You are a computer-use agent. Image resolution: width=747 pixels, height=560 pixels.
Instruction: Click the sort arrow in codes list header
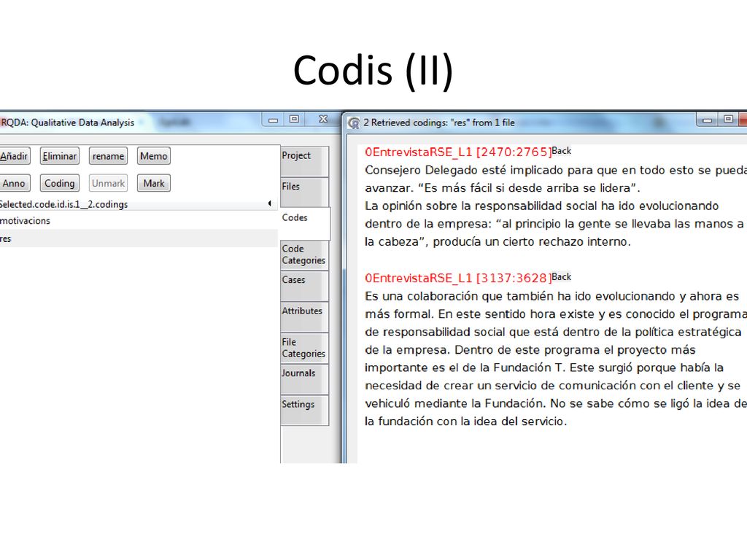coord(270,204)
